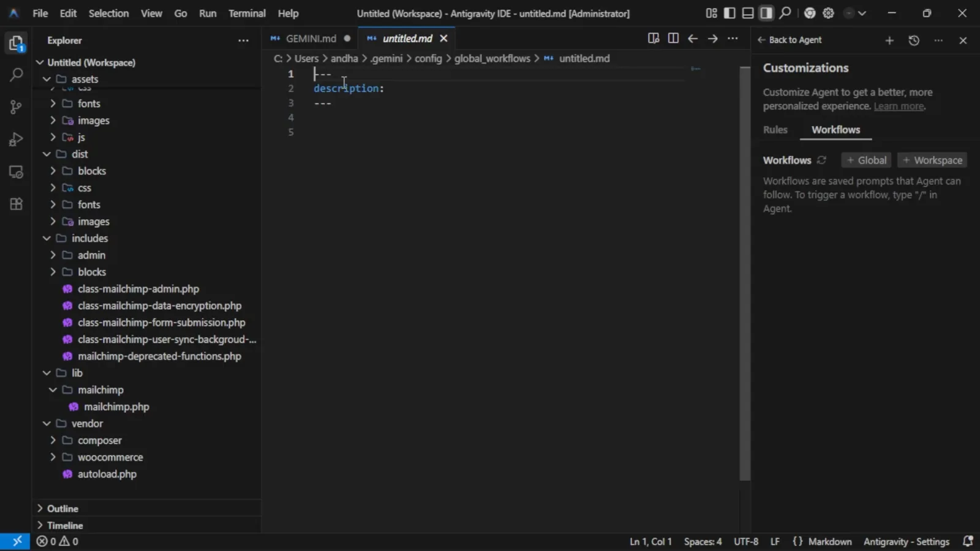Open the Search view in activity bar

[16, 75]
